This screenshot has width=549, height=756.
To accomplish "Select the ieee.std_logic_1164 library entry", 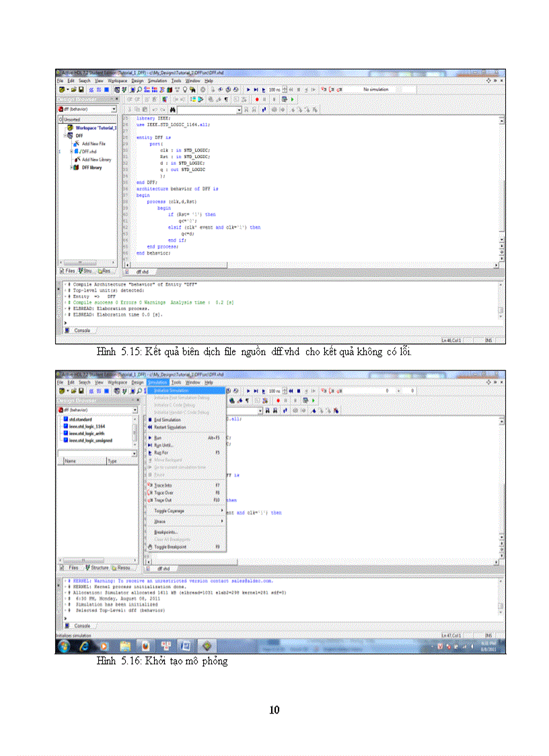I will coord(86,425).
